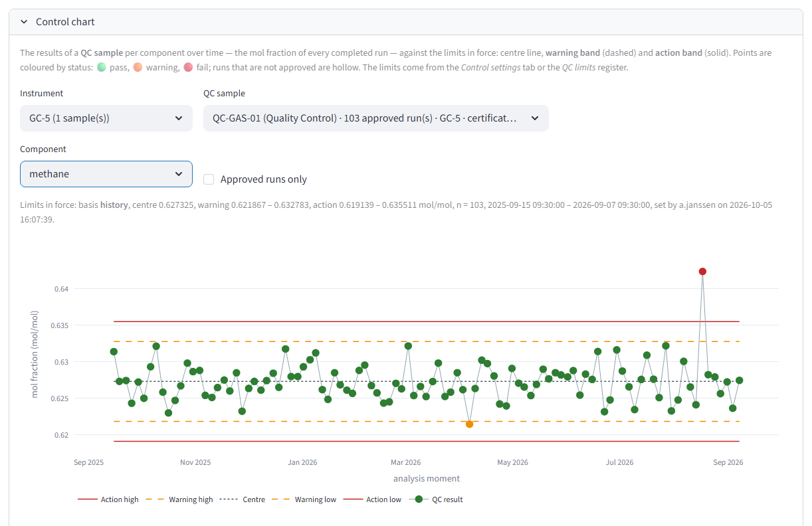Click the 'May 2026' x-axis label
The image size is (812, 526).
512,462
